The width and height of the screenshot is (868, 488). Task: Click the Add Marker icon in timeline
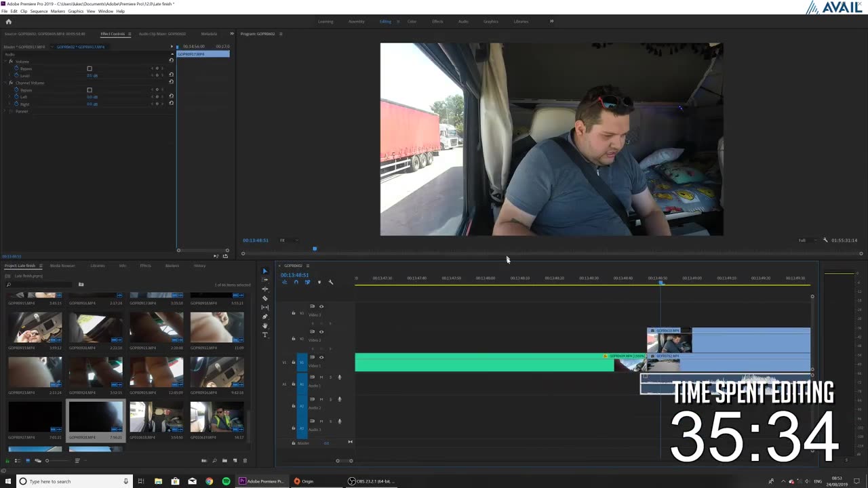pyautogui.click(x=319, y=282)
